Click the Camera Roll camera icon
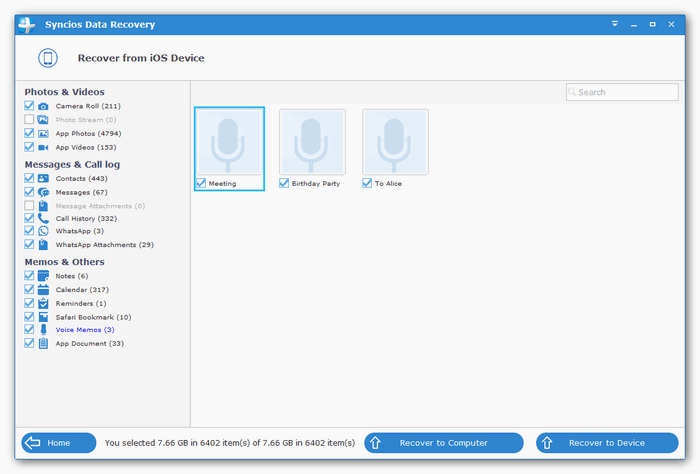This screenshot has width=700, height=474. pyautogui.click(x=44, y=106)
